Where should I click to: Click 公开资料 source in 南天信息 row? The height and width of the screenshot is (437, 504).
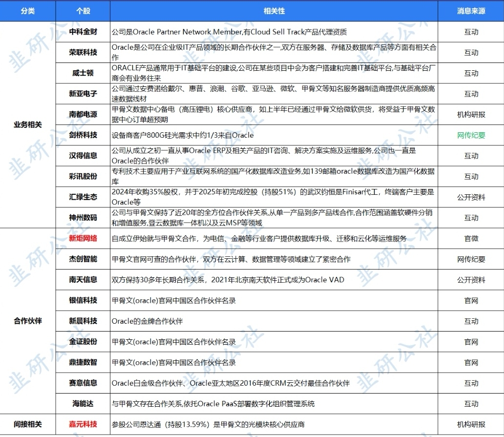471,280
